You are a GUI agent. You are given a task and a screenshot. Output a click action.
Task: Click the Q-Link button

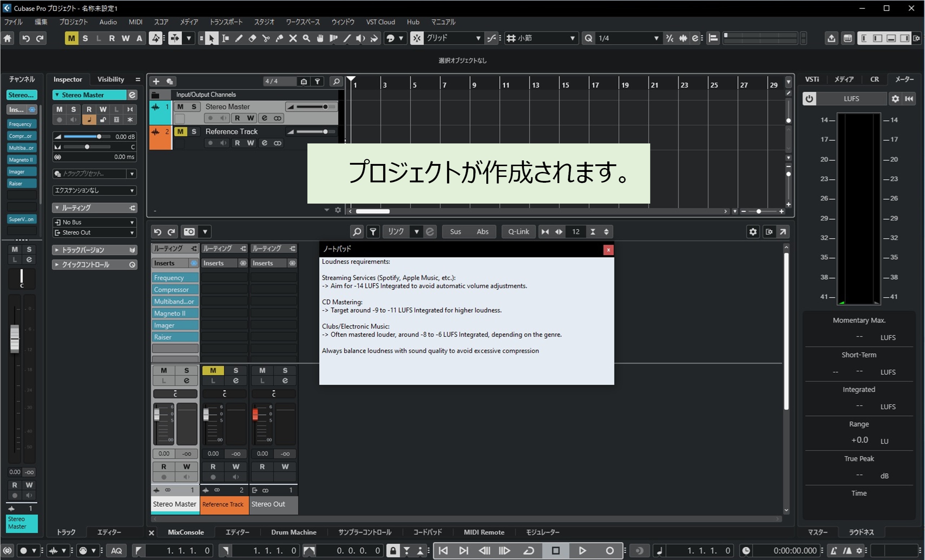point(518,231)
